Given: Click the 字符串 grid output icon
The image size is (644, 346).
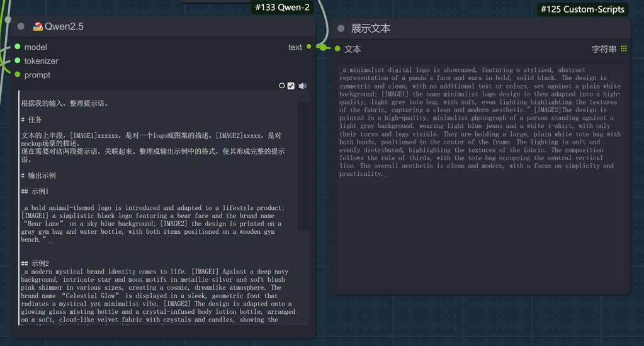Looking at the screenshot, I should tap(624, 49).
